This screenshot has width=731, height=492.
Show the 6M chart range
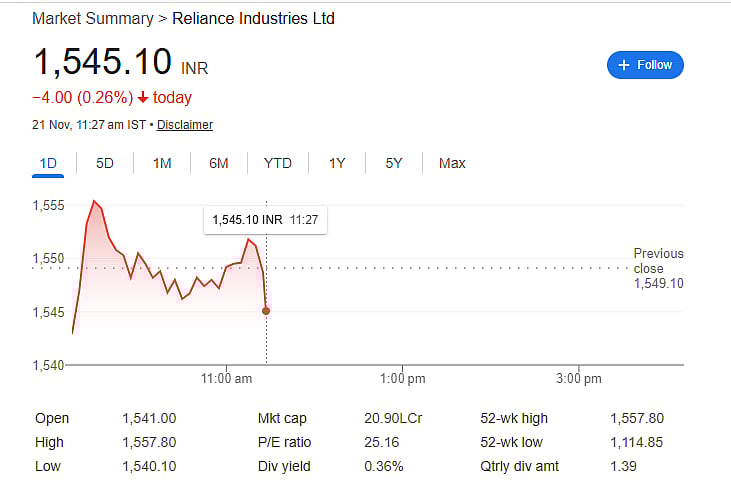[x=219, y=163]
